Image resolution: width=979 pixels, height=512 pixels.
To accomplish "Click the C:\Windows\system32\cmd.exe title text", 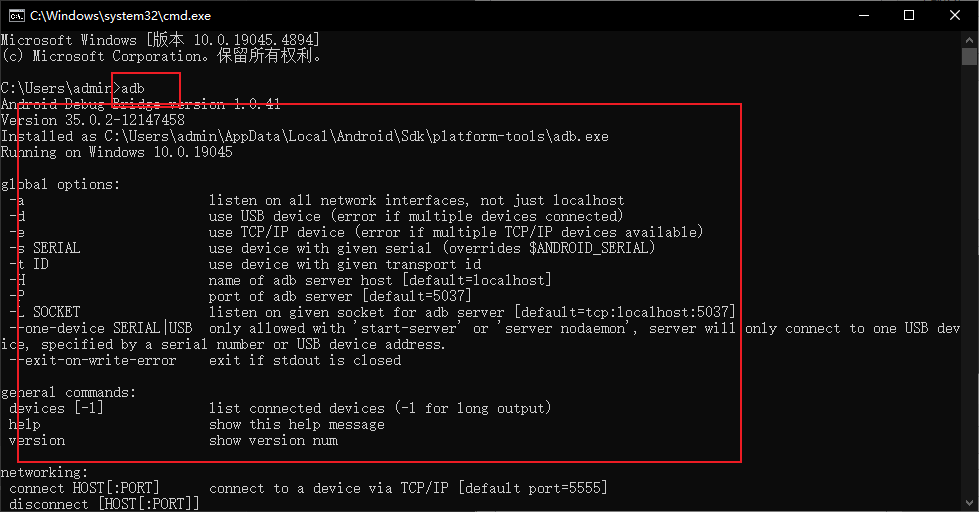I will coord(121,16).
